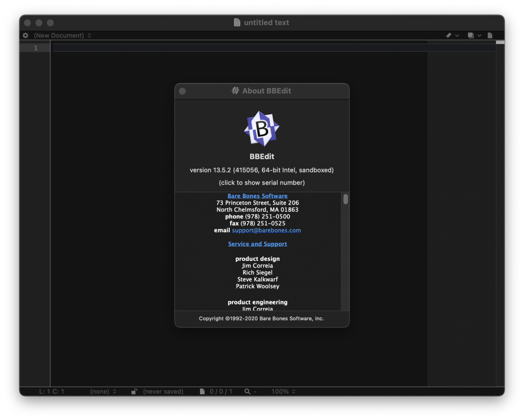Open the (none) language popup
Screen dimensions: 524x420
point(103,391)
